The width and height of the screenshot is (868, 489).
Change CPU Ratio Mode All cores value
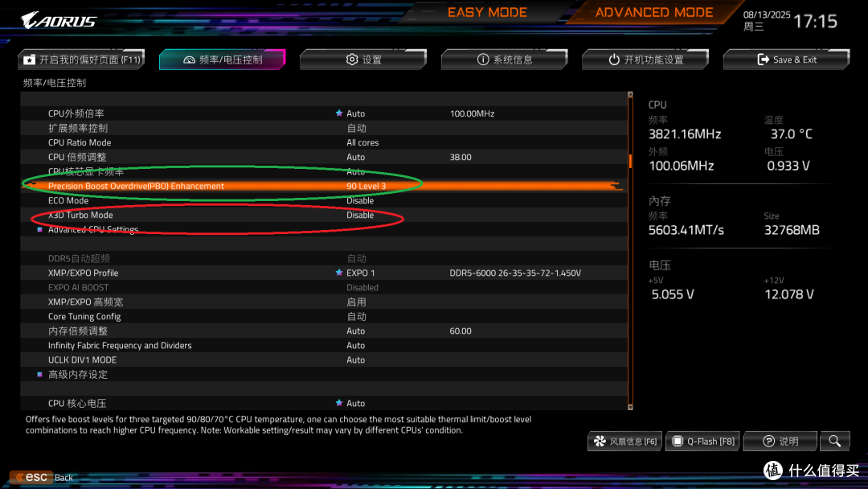click(x=362, y=142)
